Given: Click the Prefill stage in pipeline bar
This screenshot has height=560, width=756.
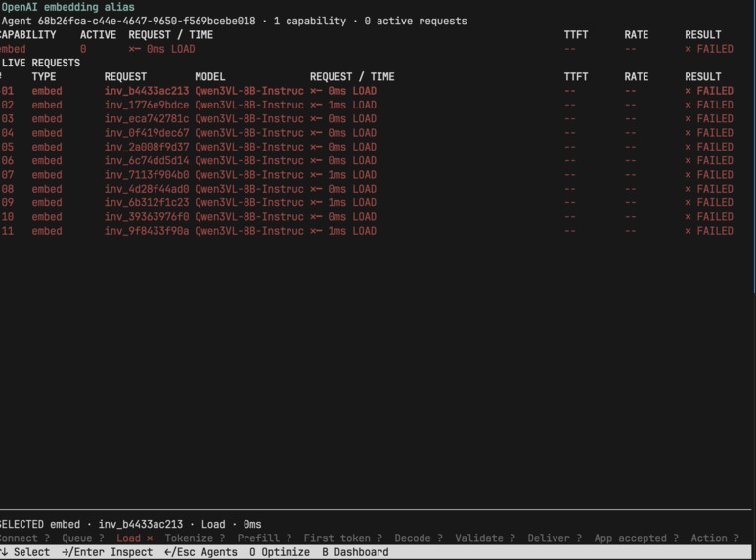Looking at the screenshot, I should [264, 538].
